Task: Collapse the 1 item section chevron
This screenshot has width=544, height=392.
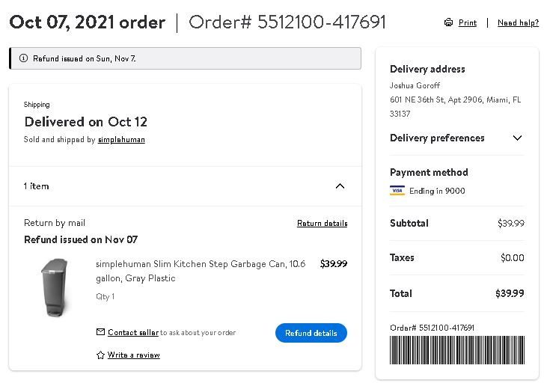Action: (340, 186)
